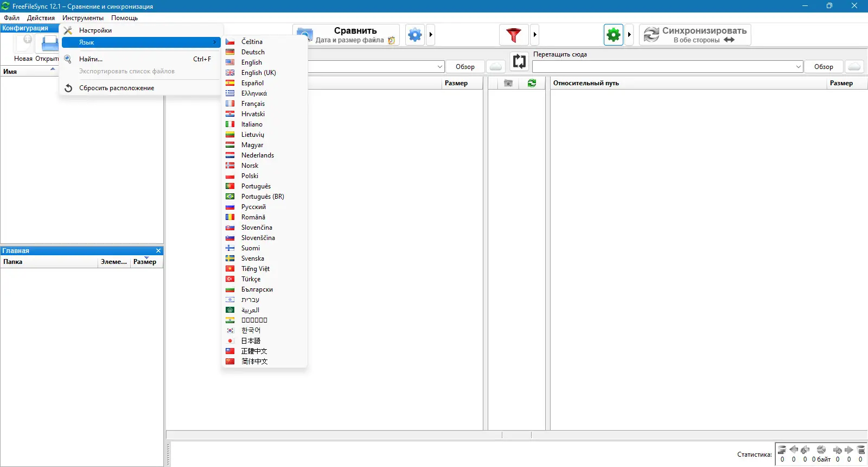
Task: Choose English with the US flag
Action: pos(264,62)
